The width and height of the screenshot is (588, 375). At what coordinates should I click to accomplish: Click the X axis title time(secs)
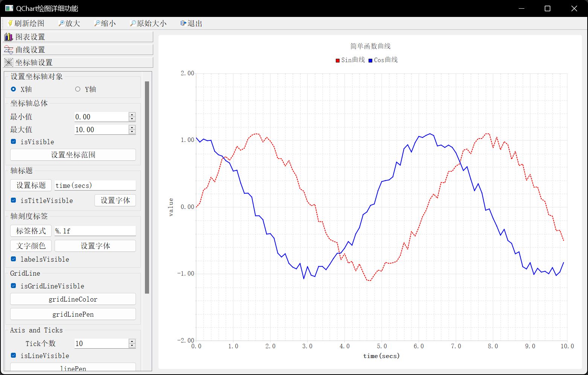click(381, 356)
